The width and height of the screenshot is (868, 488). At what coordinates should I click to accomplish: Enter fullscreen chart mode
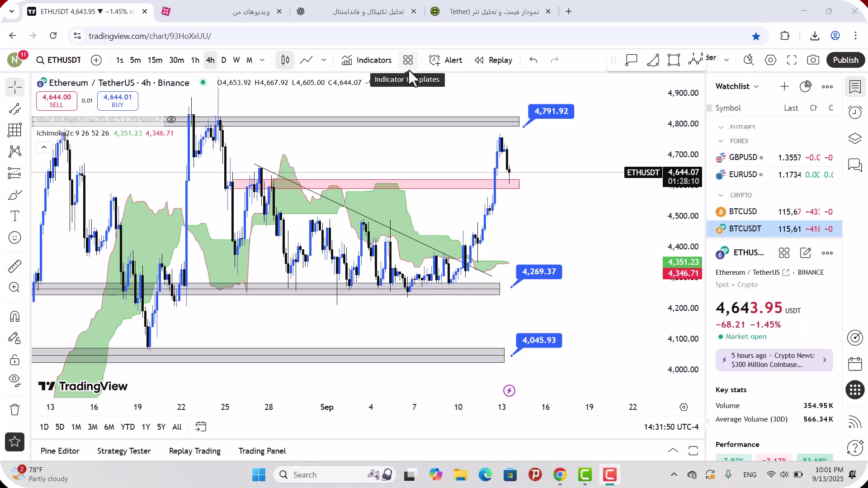(792, 60)
